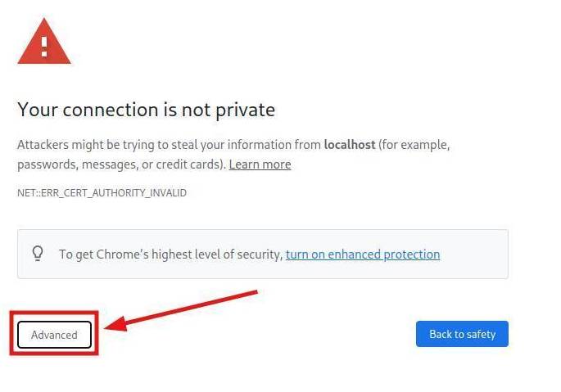Viewport: 561px width, 392px height.
Task: Click the tail end of red arrow
Action: coord(252,293)
